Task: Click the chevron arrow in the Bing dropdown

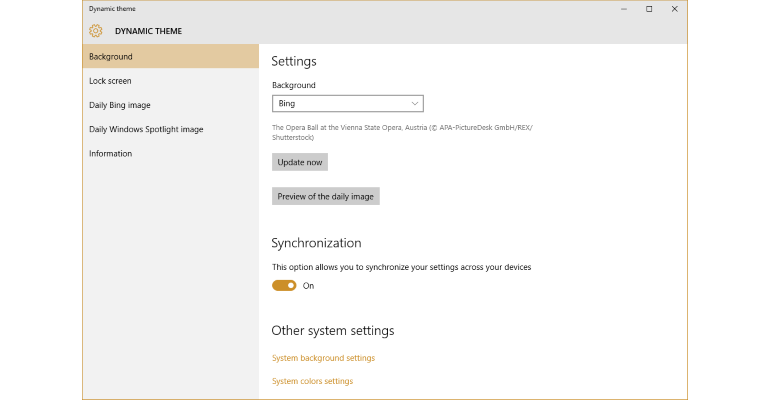Action: click(414, 104)
